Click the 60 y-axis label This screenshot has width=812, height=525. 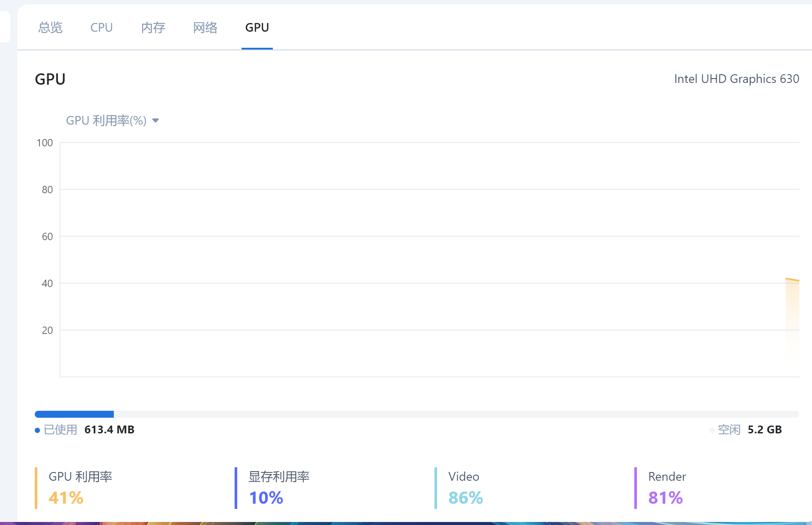(47, 237)
